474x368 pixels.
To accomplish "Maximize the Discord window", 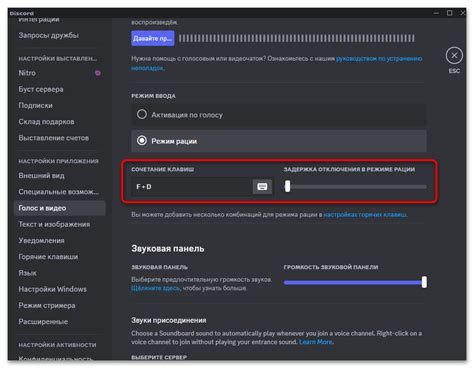I will [x=450, y=13].
